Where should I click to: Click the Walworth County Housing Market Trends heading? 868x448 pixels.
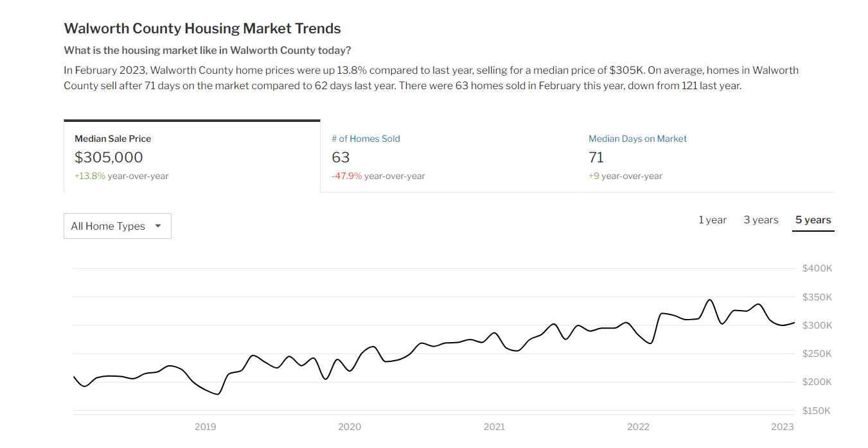click(202, 28)
